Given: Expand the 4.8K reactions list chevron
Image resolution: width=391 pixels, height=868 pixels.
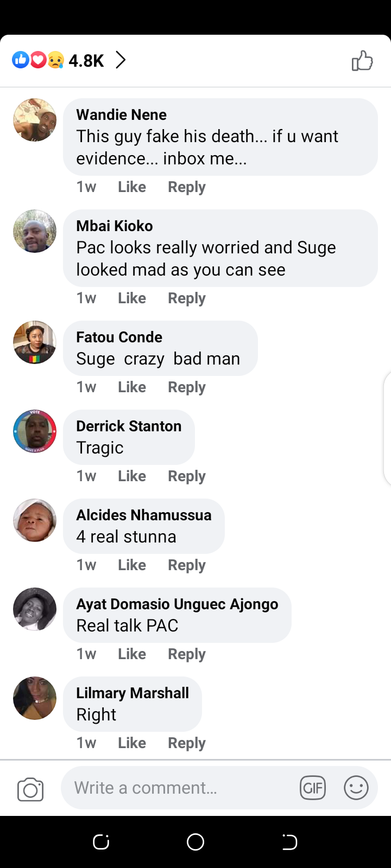Looking at the screenshot, I should point(121,60).
